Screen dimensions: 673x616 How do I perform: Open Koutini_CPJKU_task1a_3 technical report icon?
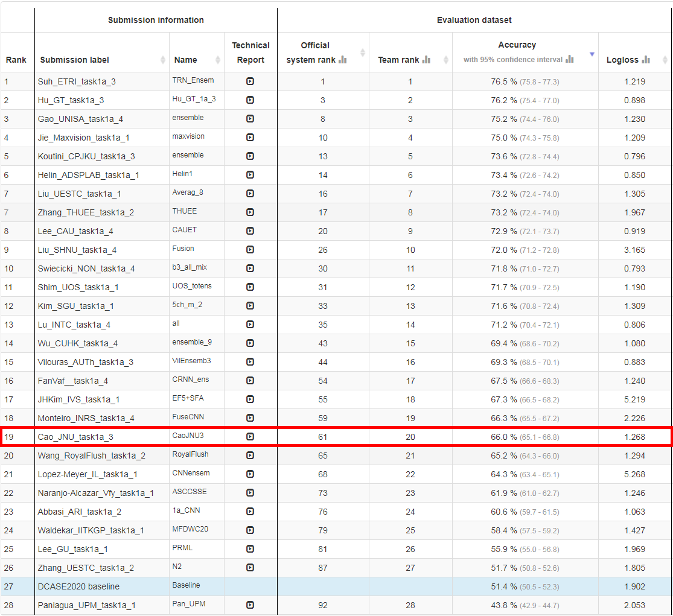[250, 156]
